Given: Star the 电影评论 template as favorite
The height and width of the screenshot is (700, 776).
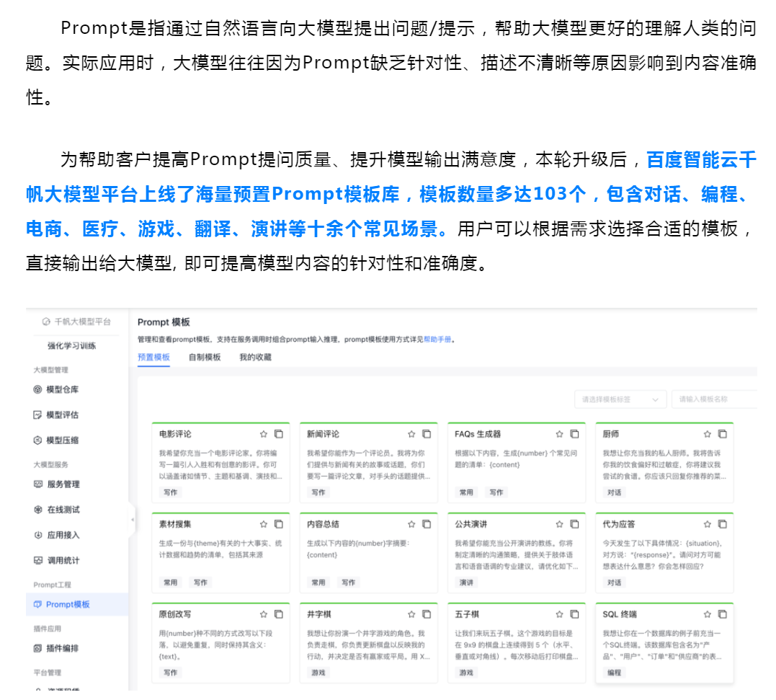Looking at the screenshot, I should [x=264, y=434].
